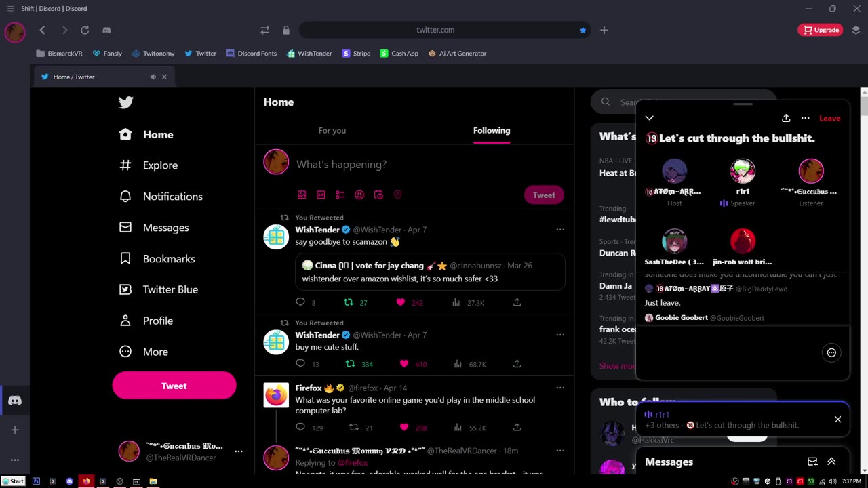Add a poll to the tweet
Image resolution: width=868 pixels, height=488 pixels.
click(340, 195)
